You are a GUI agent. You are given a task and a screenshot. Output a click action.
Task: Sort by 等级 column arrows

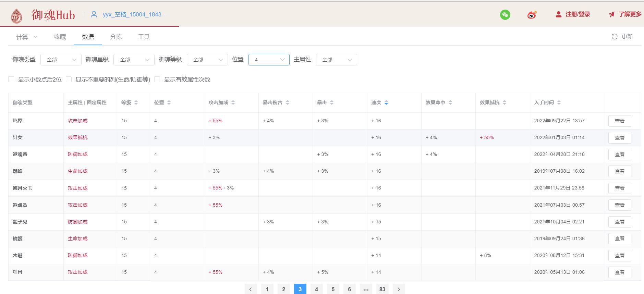click(x=136, y=102)
